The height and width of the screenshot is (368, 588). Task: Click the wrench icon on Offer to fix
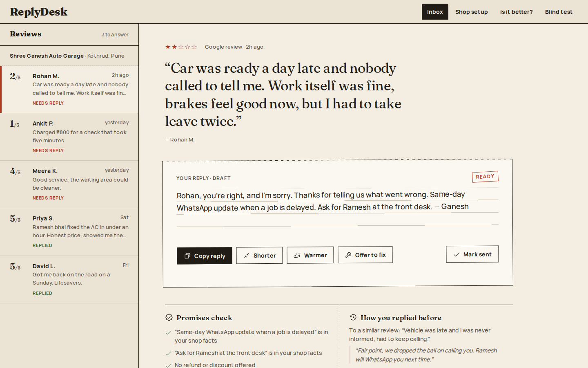pos(348,255)
